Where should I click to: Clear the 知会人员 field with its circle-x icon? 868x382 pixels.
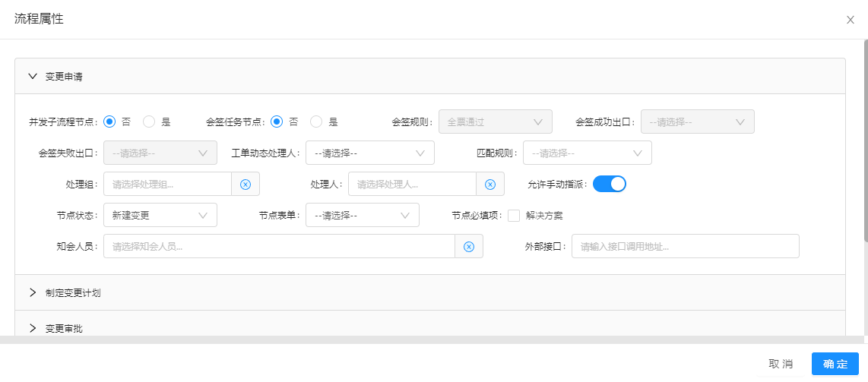click(469, 246)
